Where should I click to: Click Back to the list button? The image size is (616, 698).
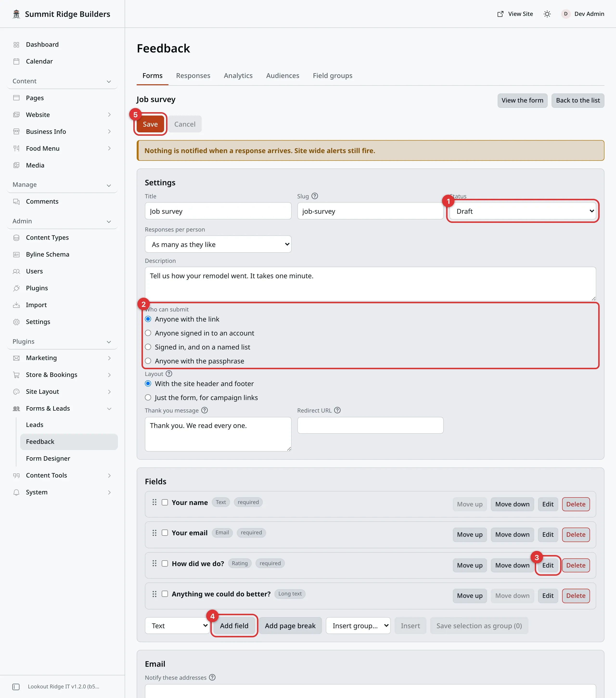pos(578,100)
